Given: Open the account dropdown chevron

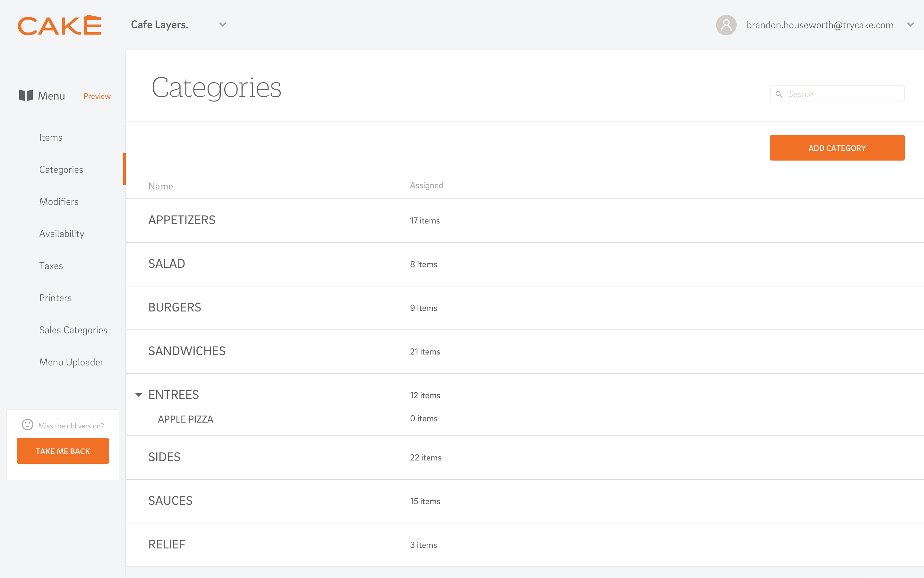Looking at the screenshot, I should point(911,25).
